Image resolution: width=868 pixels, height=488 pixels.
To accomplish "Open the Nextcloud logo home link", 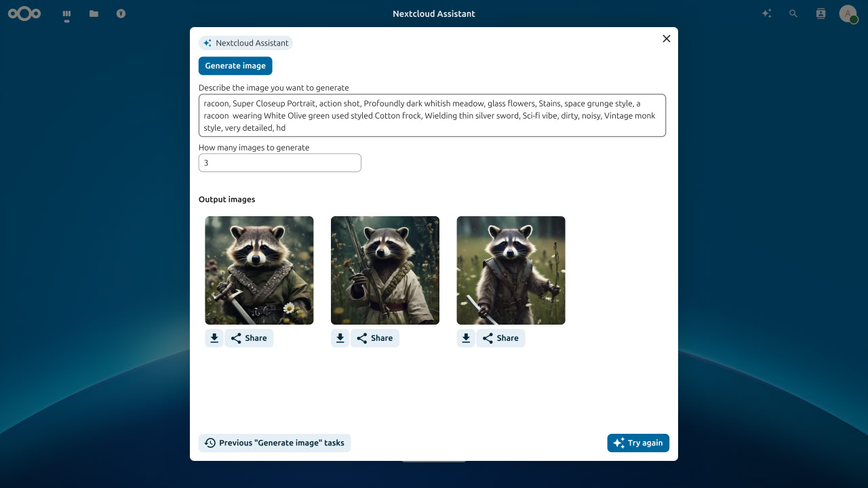I will (24, 14).
